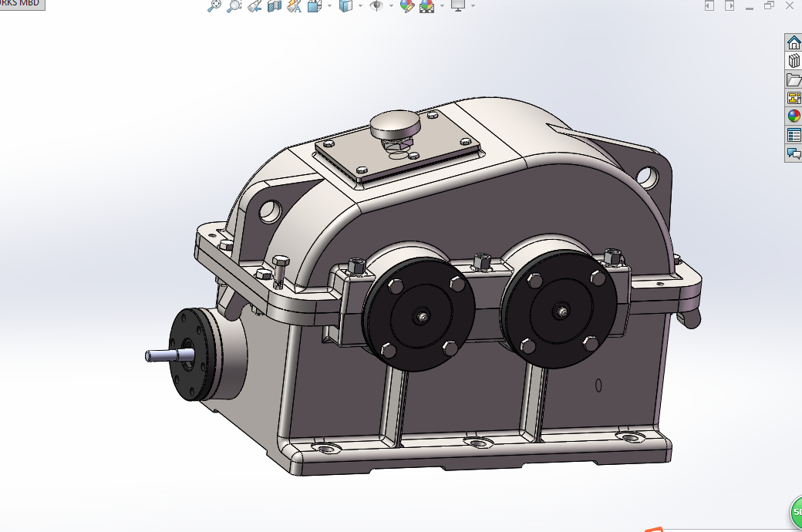This screenshot has height=532, width=802.
Task: Open the File Explorer folder tab
Action: (x=794, y=79)
